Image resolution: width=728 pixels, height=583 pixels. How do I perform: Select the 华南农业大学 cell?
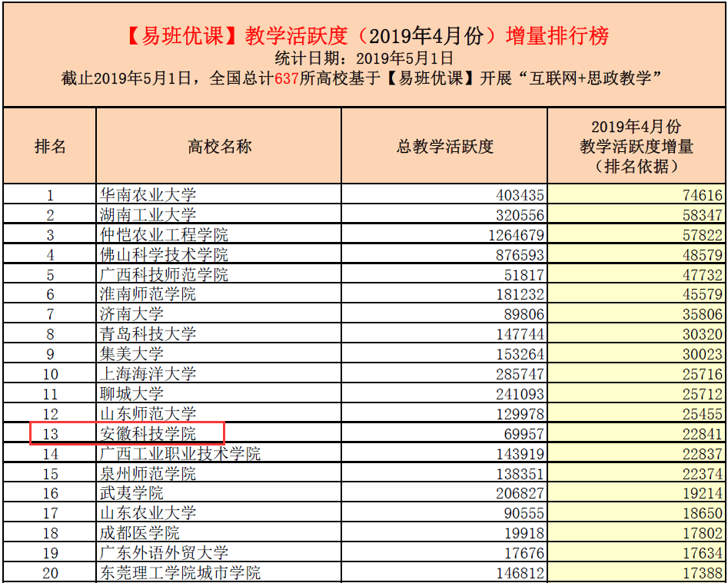tap(148, 195)
